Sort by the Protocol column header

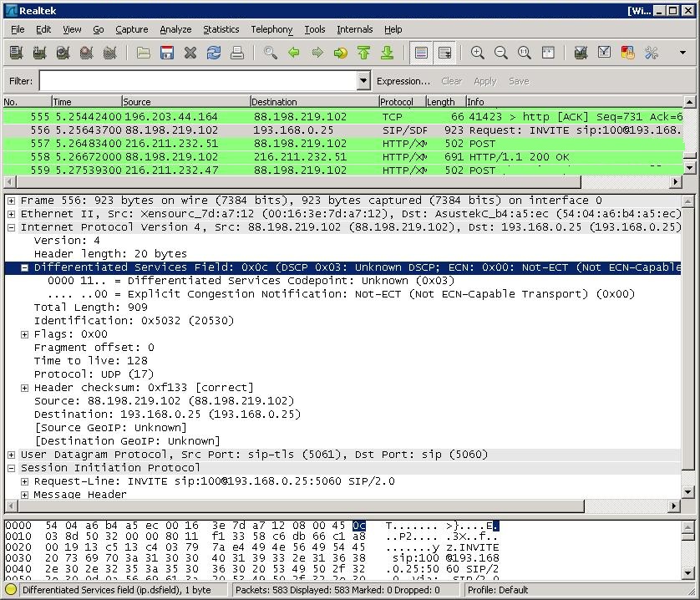tap(403, 102)
